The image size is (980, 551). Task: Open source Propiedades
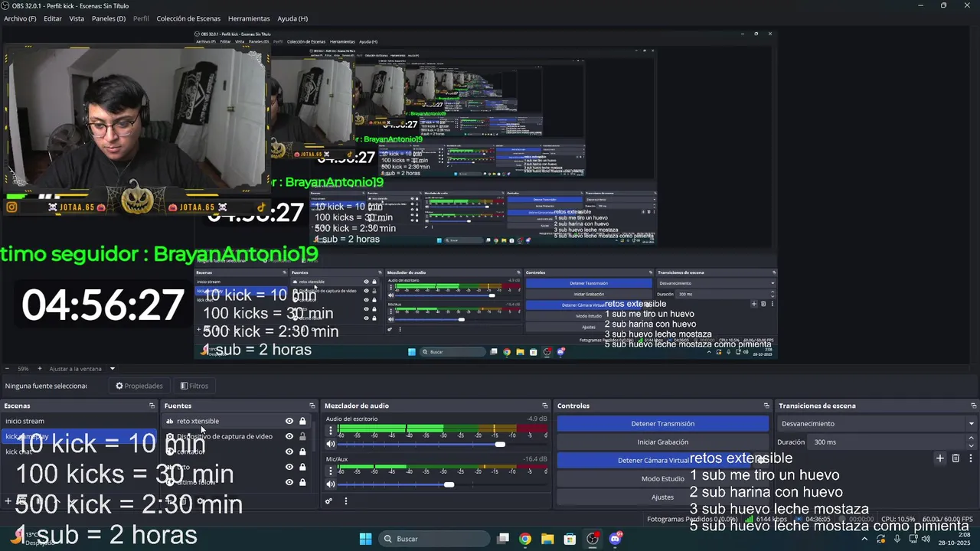coord(139,386)
